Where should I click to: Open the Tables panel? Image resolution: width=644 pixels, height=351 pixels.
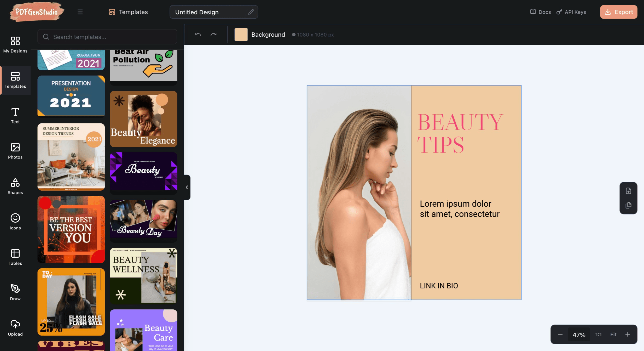15,257
